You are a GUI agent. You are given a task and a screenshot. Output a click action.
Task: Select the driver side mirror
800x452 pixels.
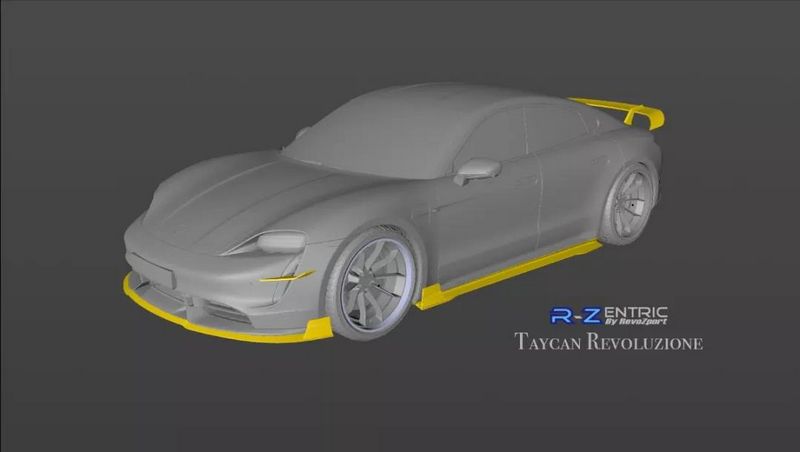point(477,170)
